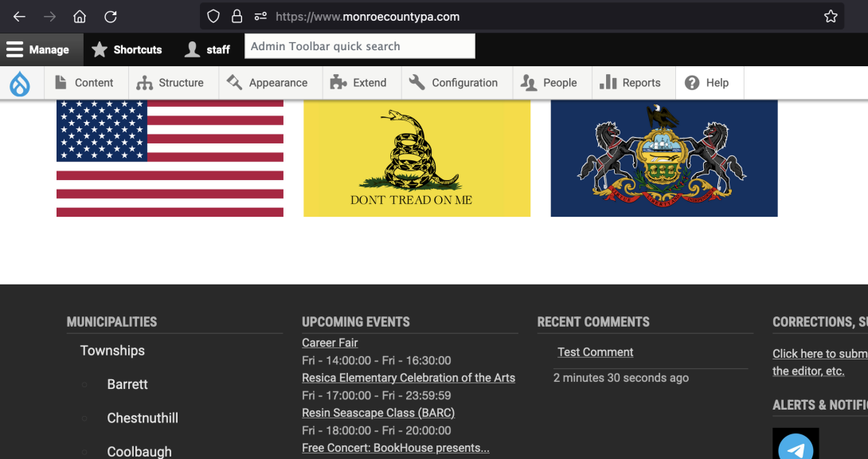868x459 pixels.
Task: Click the American flag image
Action: tap(170, 158)
